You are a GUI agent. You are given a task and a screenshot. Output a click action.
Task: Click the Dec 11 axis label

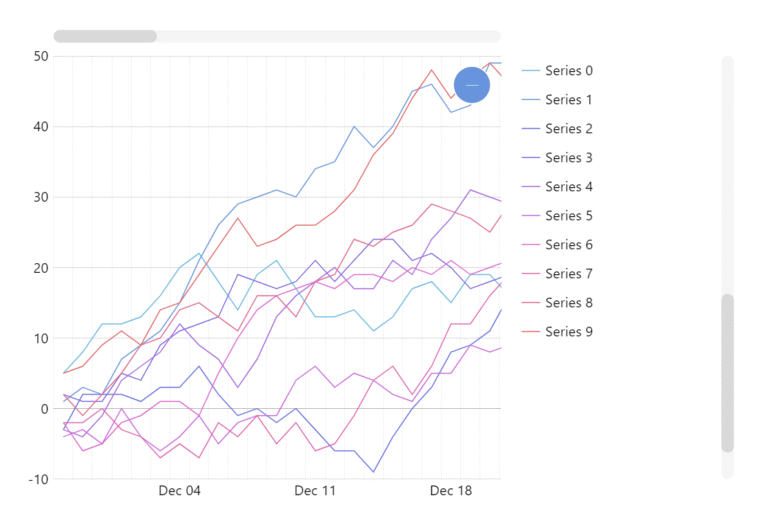[x=315, y=491]
